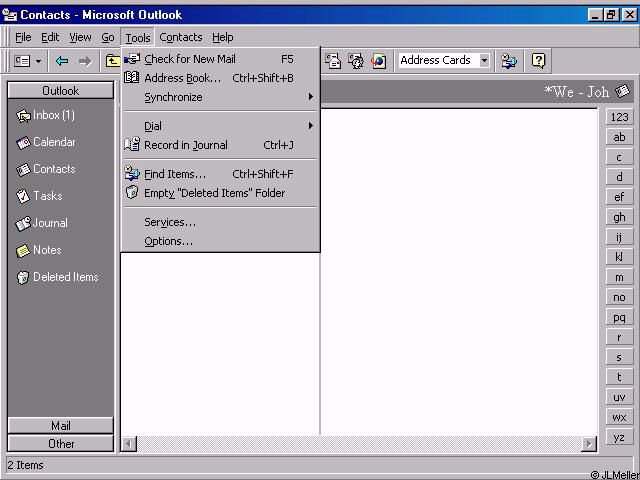Click the Explore Web Page icon
Viewport: 640px width, 480px height.
(378, 61)
